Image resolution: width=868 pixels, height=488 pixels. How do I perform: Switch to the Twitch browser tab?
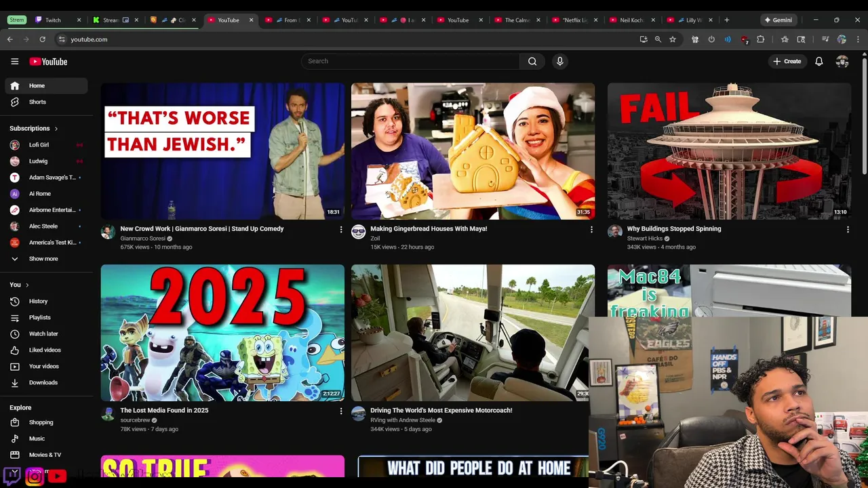tap(58, 20)
